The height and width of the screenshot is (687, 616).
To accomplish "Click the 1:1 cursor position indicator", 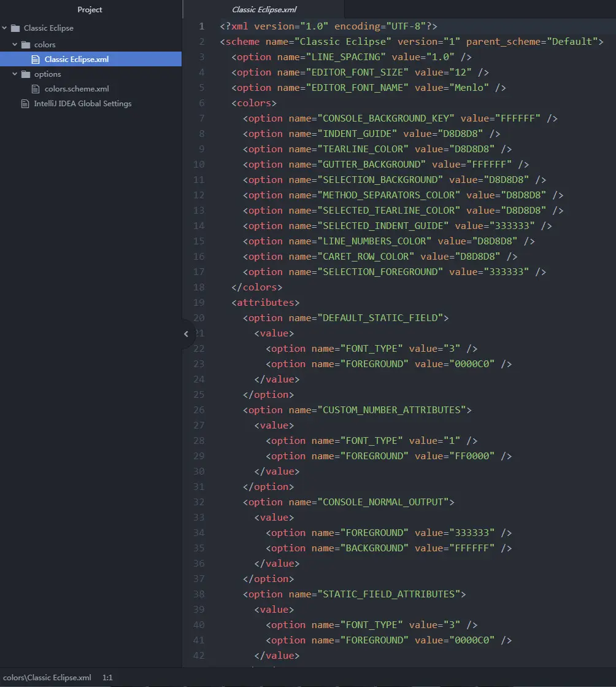I will 107,677.
